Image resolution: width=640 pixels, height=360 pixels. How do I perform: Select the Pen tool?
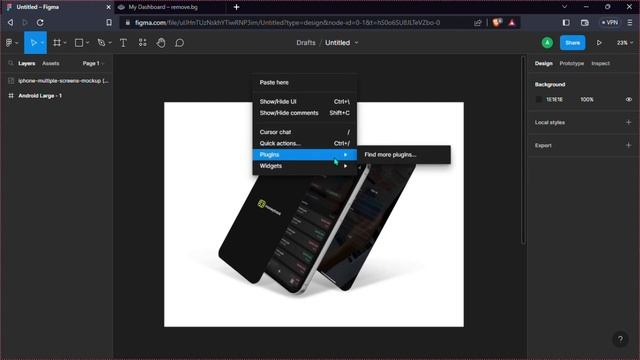pos(101,42)
